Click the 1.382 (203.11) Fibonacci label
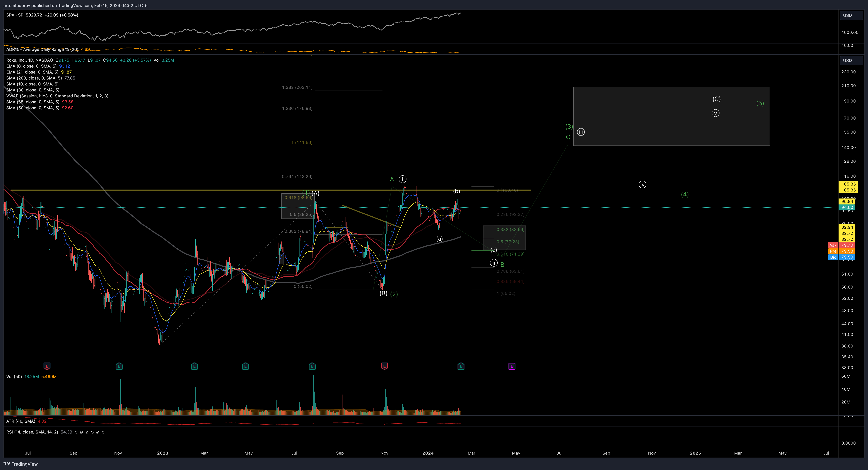This screenshot has width=868, height=470. pyautogui.click(x=297, y=87)
